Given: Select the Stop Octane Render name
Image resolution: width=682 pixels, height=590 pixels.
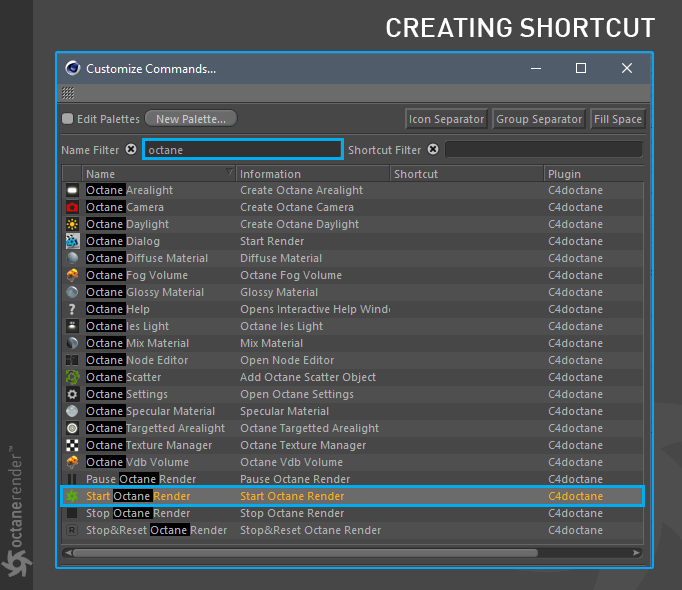Looking at the screenshot, I should pyautogui.click(x=138, y=513).
